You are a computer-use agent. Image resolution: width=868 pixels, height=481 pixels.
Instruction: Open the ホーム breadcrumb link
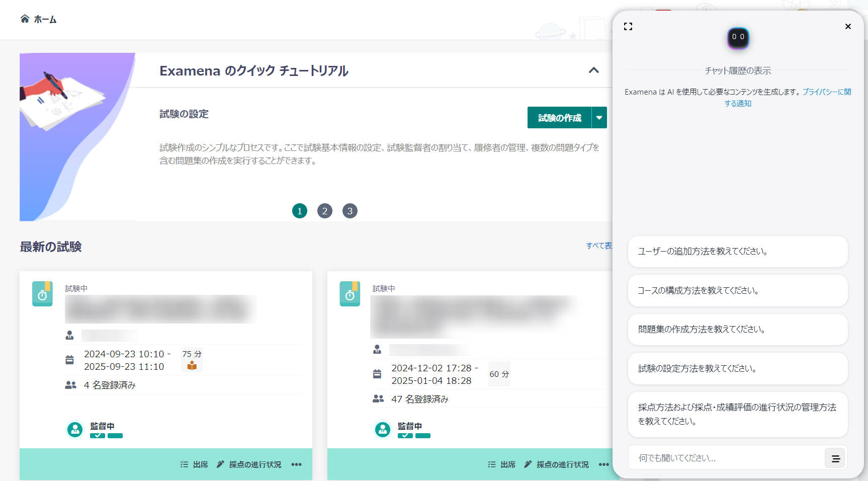(x=45, y=19)
